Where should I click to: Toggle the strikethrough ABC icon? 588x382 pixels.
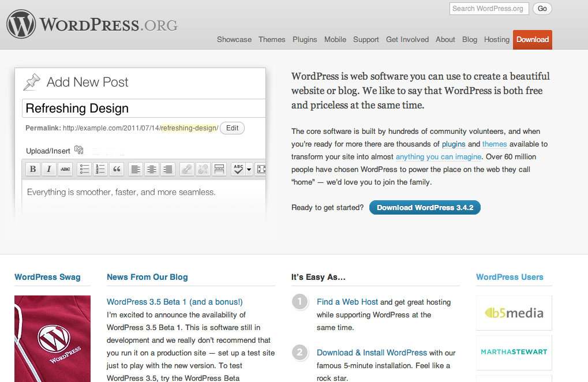coord(65,169)
